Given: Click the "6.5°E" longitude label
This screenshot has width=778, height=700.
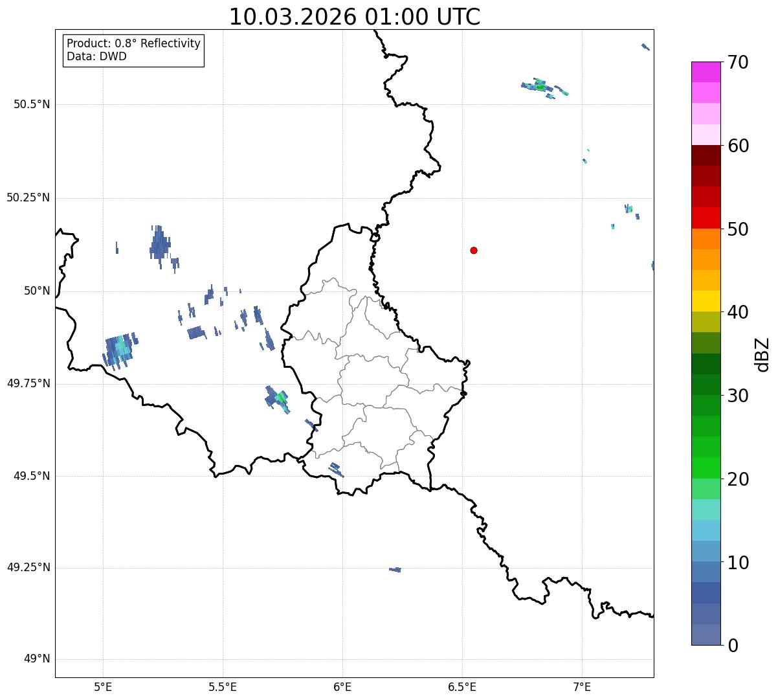Looking at the screenshot, I should tap(462, 686).
